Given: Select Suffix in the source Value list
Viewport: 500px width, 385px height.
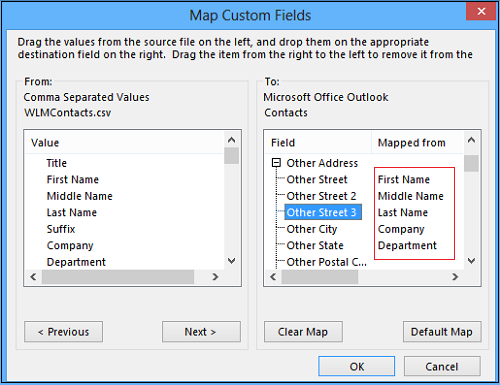Looking at the screenshot, I should (61, 229).
